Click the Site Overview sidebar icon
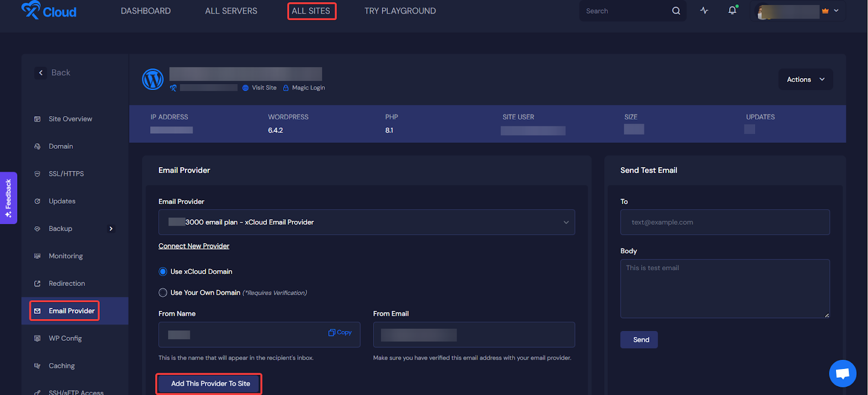 tap(37, 119)
